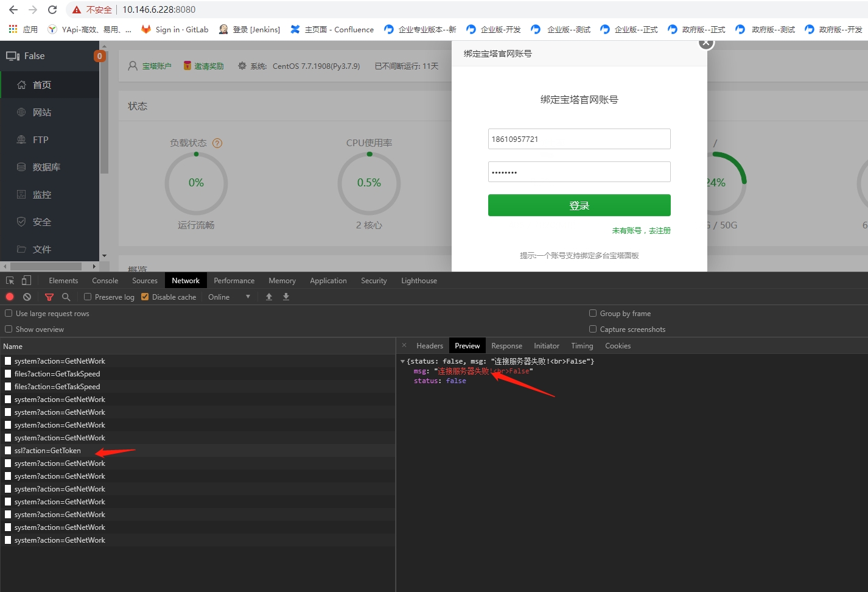Click the password input field
This screenshot has width=868, height=592.
(579, 172)
